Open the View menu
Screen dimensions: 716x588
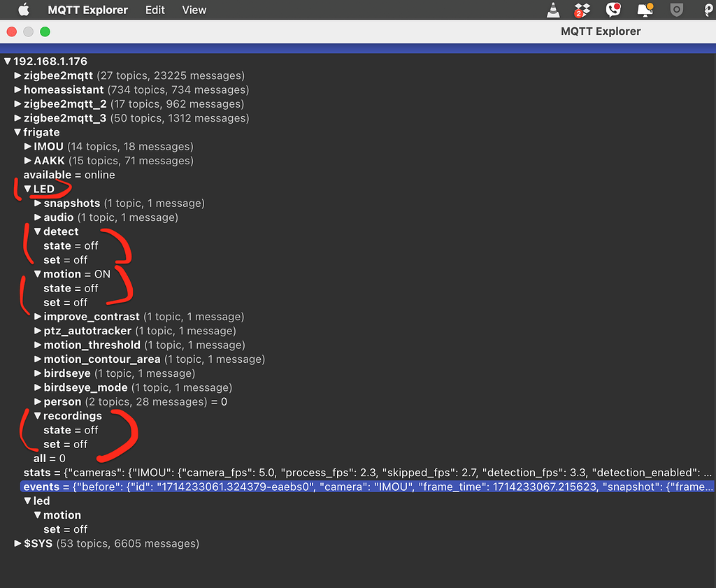point(194,10)
